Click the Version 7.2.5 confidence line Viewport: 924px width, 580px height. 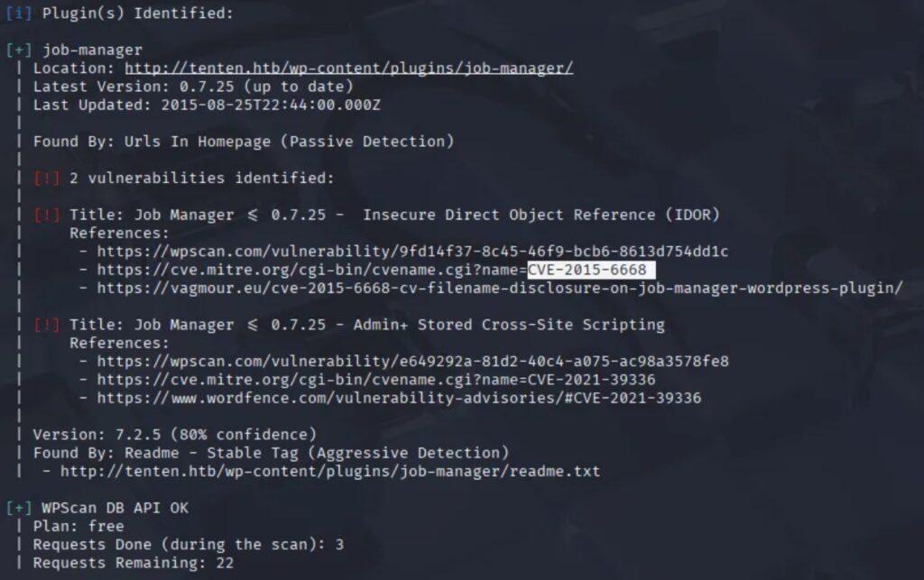coord(174,435)
